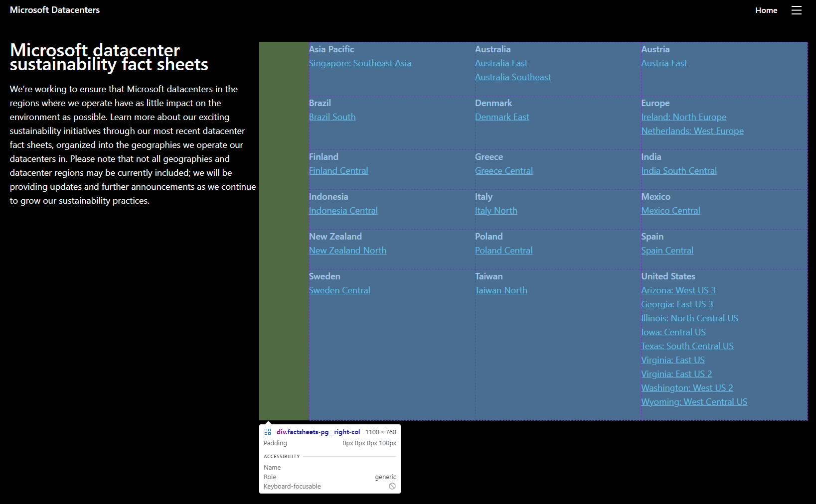Open the Mexico Central link
This screenshot has height=504, width=816.
pyautogui.click(x=670, y=211)
